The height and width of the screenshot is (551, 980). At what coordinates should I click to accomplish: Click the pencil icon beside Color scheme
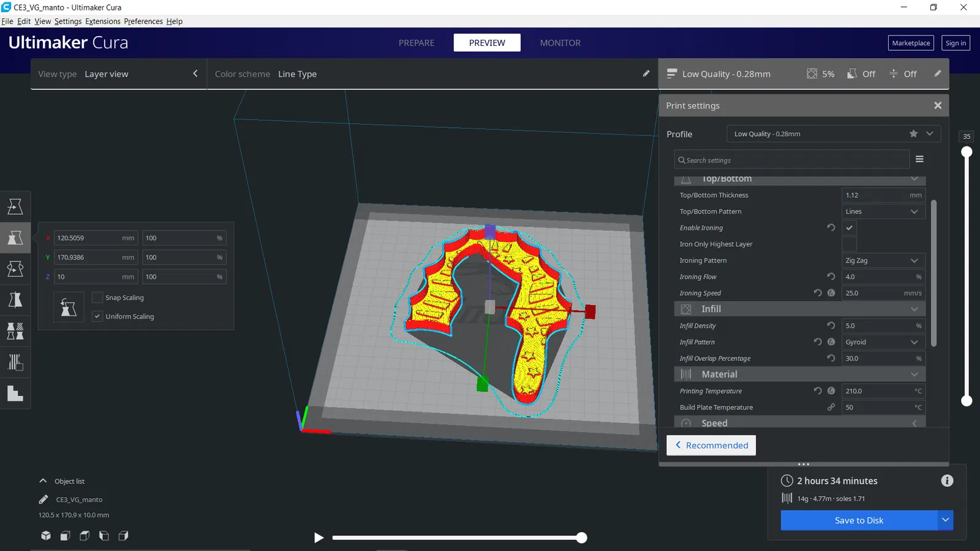(646, 73)
